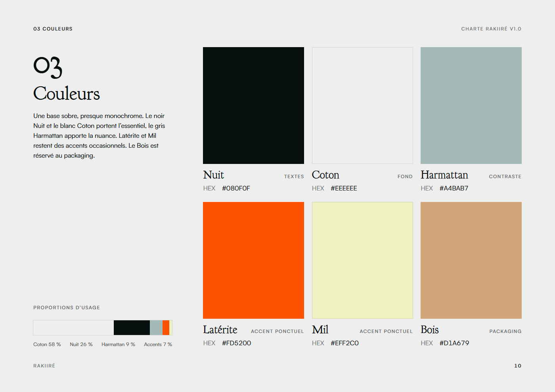
Task: Select the CONTRASTE usage label
Action: (x=505, y=177)
